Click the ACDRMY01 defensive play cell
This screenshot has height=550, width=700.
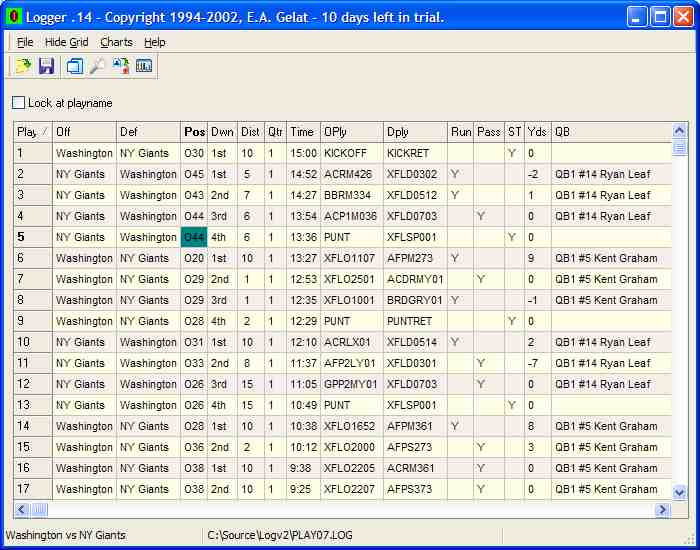tap(415, 279)
